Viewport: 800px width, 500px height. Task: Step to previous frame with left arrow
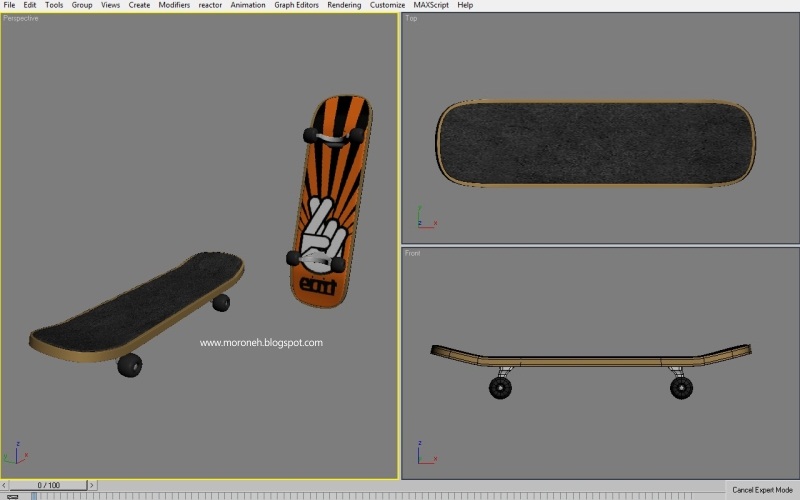(x=4, y=485)
